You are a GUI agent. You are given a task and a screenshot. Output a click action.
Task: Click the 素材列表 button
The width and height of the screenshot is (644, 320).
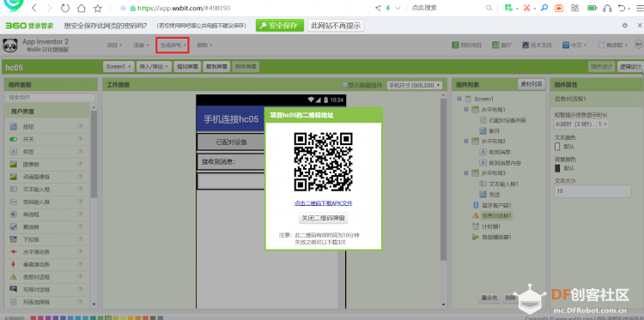pyautogui.click(x=532, y=85)
